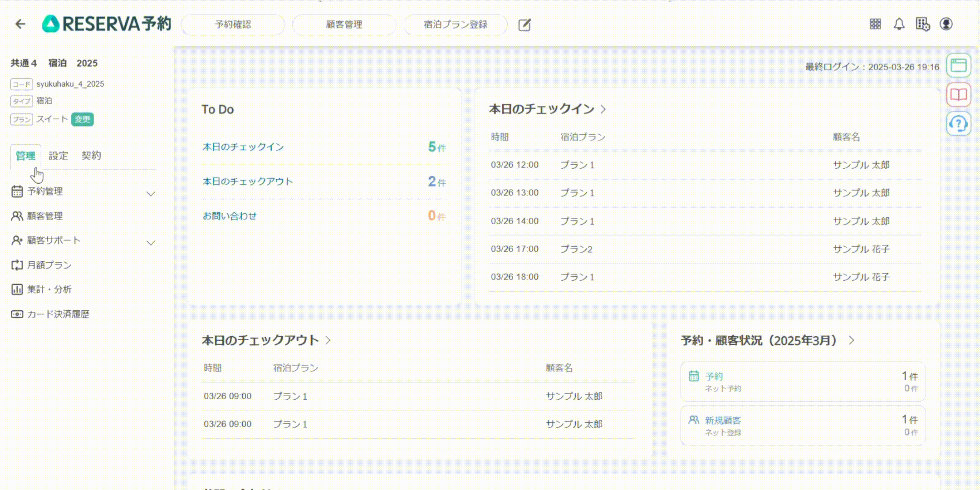This screenshot has height=490, width=980.
Task: Click the green 変更 plan button
Action: coord(83,119)
